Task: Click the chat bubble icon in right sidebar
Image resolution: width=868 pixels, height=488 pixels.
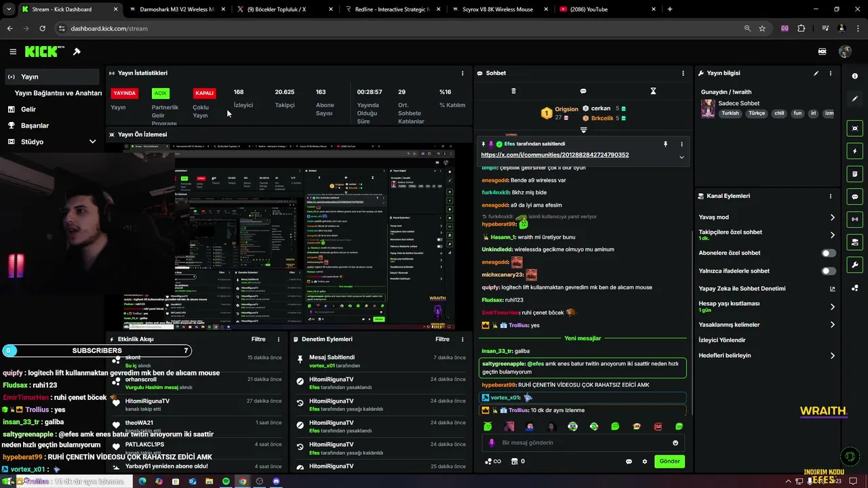Action: point(855,197)
